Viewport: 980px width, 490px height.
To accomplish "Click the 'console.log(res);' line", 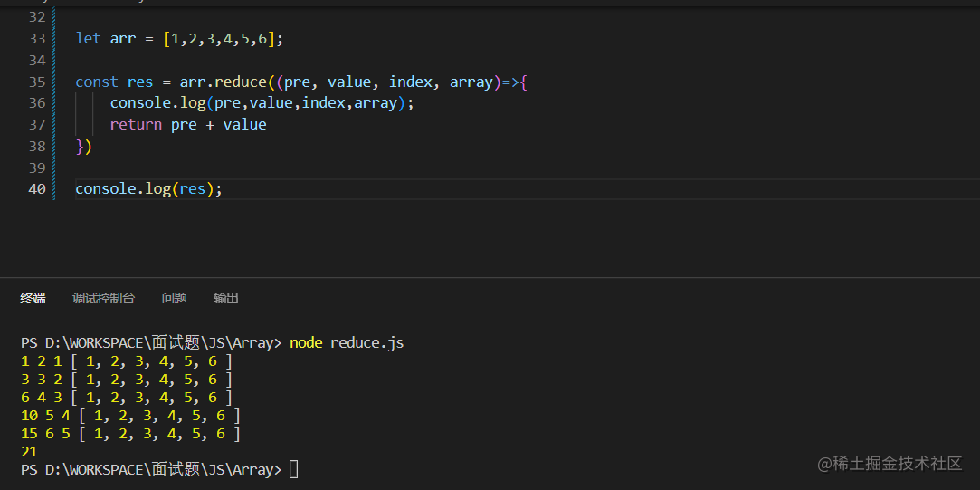I will pos(148,189).
